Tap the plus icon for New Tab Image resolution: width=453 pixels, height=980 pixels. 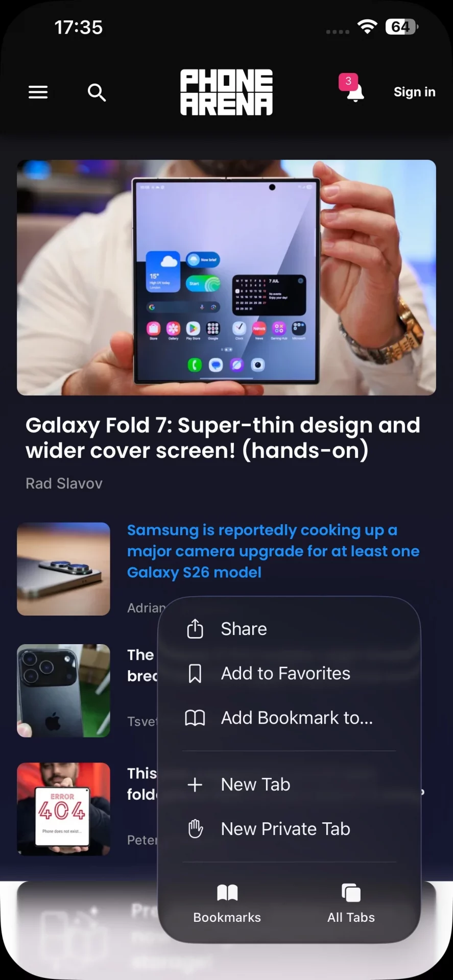pos(195,785)
